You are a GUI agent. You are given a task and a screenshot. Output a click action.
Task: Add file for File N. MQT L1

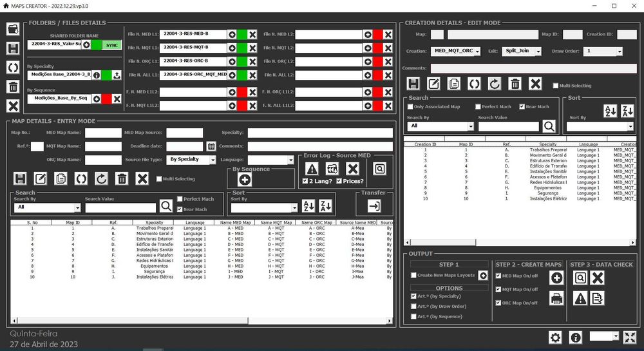click(x=232, y=48)
